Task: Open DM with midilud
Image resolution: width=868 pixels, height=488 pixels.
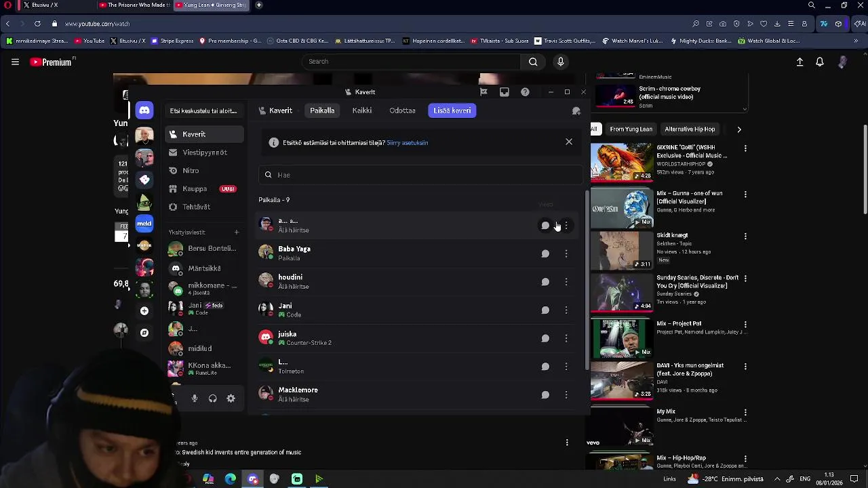Action: pyautogui.click(x=203, y=348)
